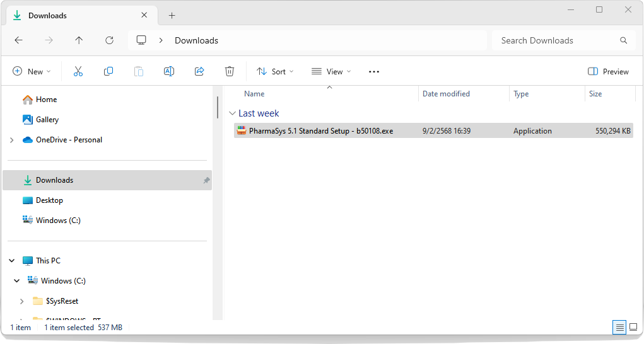Click the pin icon beside Downloads
This screenshot has width=644, height=344.
206,180
